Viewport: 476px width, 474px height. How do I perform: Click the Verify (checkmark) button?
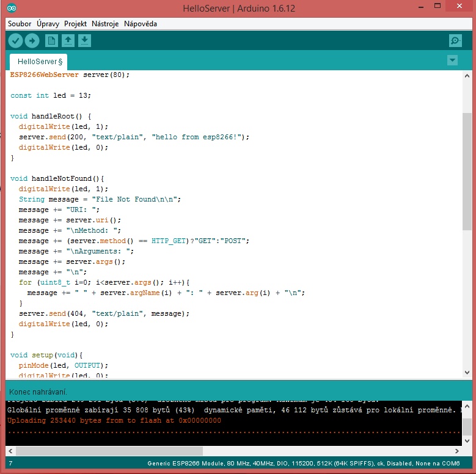pos(15,41)
